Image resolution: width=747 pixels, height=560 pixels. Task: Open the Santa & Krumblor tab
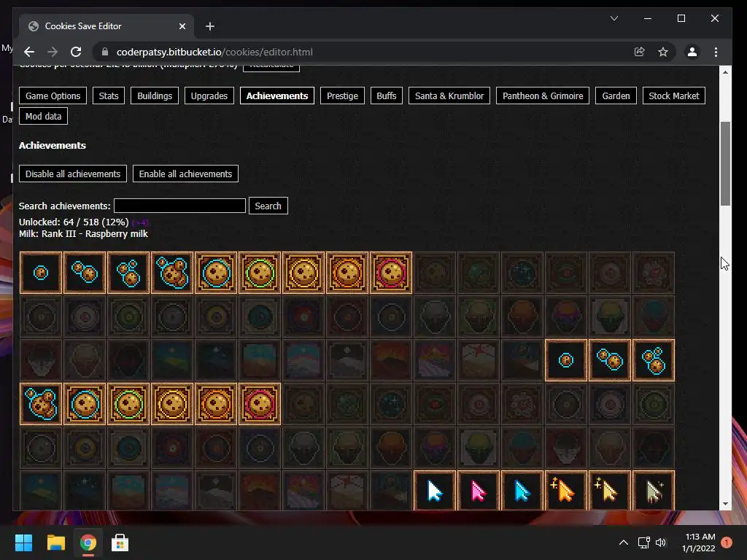coord(449,96)
